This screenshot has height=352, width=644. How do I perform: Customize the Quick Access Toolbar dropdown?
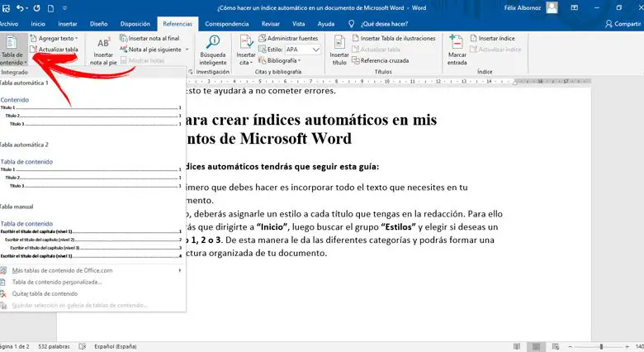tap(65, 8)
